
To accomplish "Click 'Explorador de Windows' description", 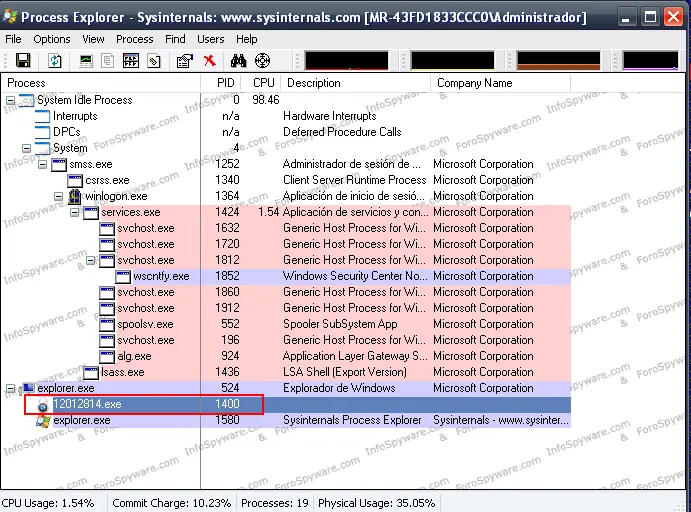I will 339,388.
